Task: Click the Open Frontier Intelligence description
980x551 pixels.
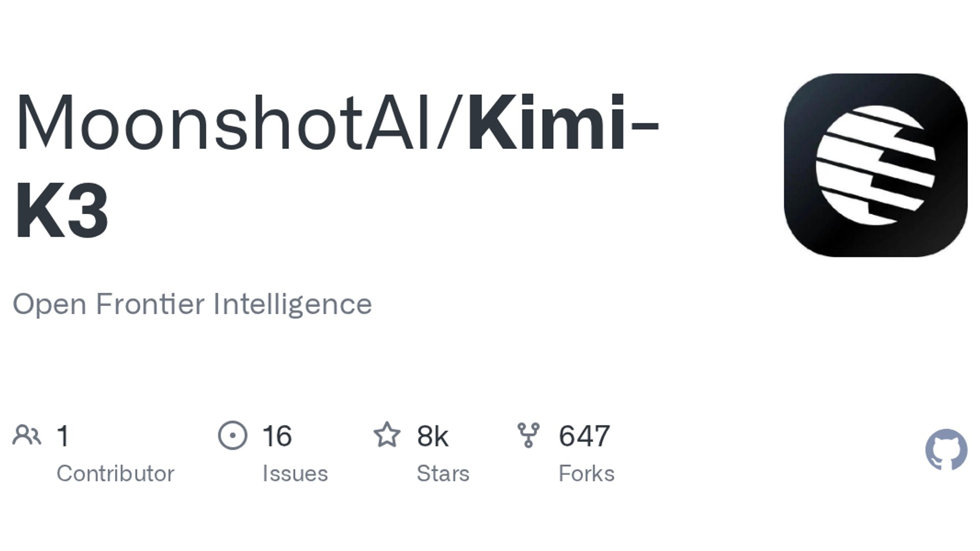Action: (192, 305)
